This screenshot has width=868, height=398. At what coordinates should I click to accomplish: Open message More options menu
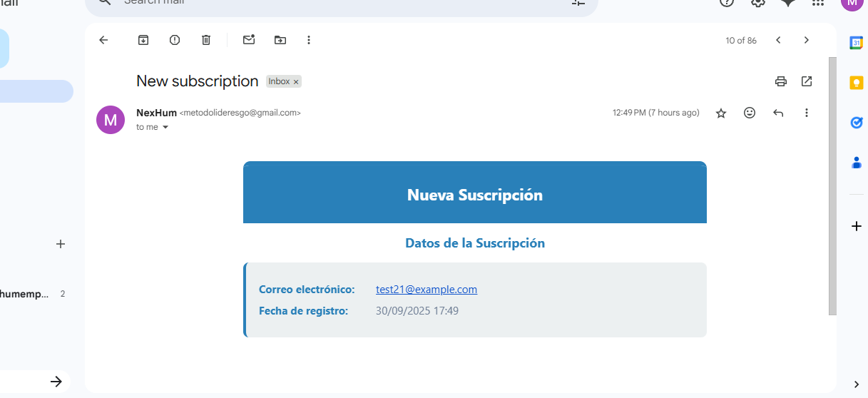click(x=807, y=113)
